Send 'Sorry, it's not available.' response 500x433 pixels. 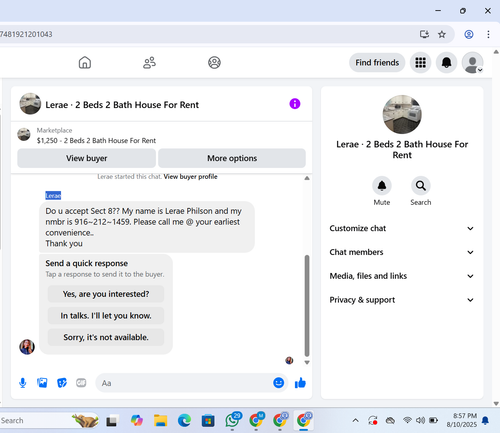106,337
